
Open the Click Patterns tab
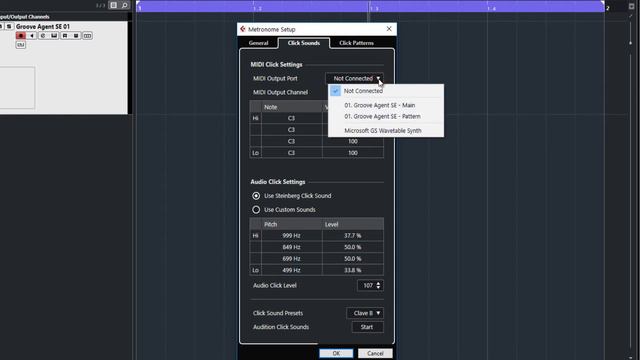click(x=356, y=43)
